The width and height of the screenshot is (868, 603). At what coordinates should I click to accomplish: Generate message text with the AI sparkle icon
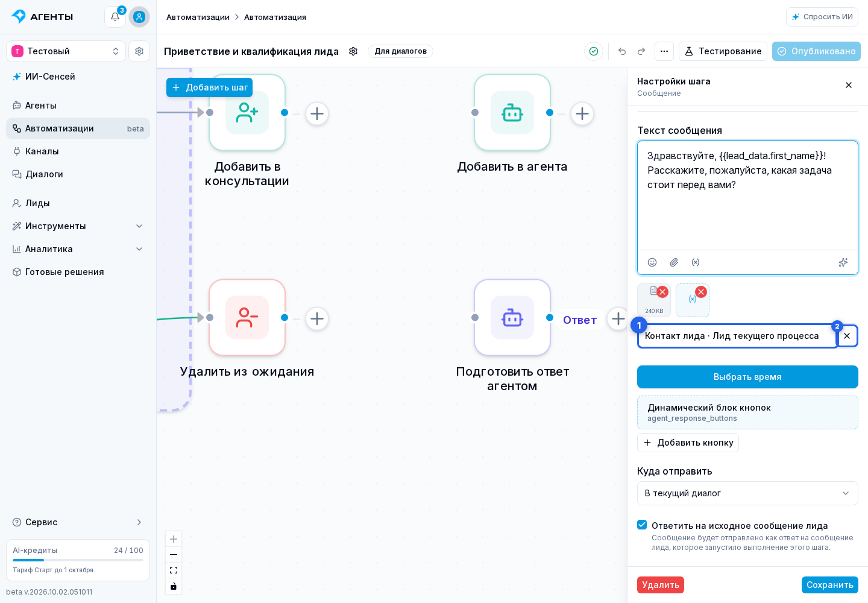coord(843,262)
